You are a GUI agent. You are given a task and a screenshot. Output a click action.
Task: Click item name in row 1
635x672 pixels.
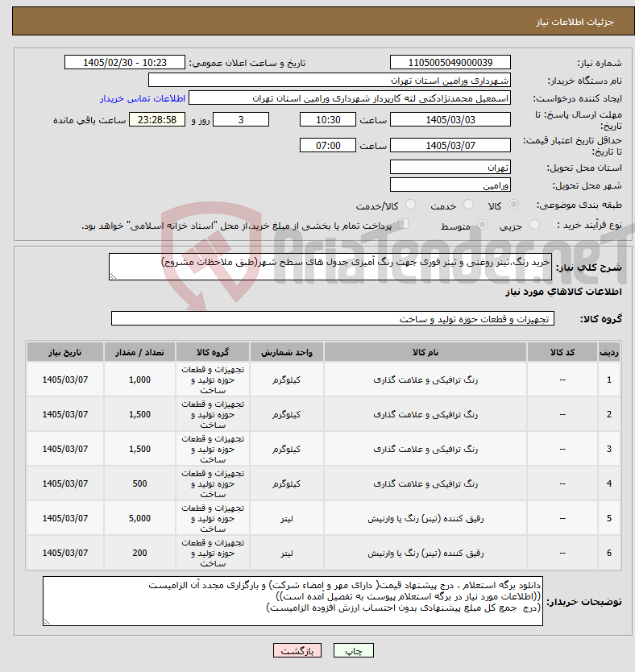click(425, 380)
